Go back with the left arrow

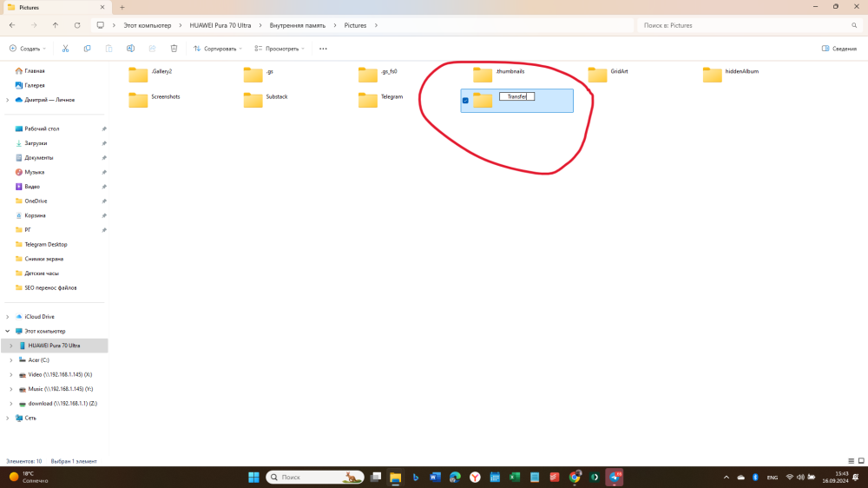click(x=12, y=25)
